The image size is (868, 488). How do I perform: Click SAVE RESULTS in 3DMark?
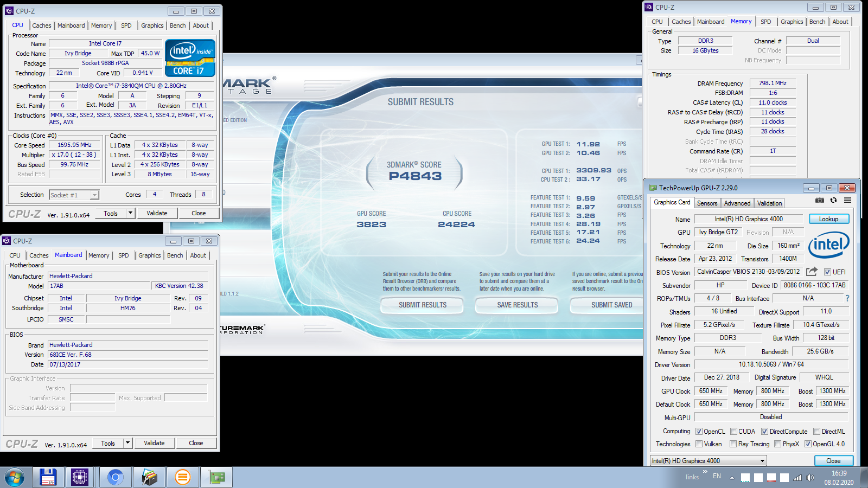pyautogui.click(x=517, y=305)
